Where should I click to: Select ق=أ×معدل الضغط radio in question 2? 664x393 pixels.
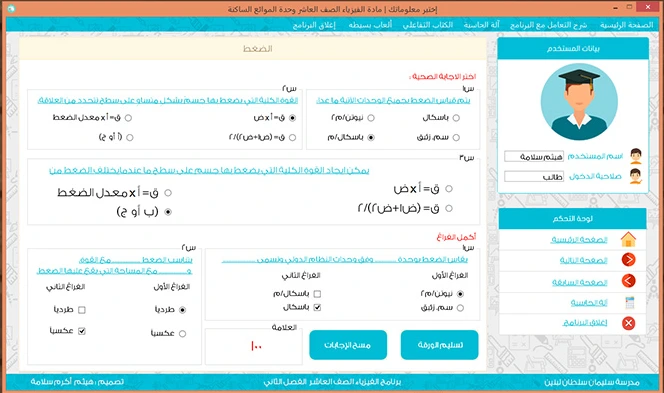(128, 118)
